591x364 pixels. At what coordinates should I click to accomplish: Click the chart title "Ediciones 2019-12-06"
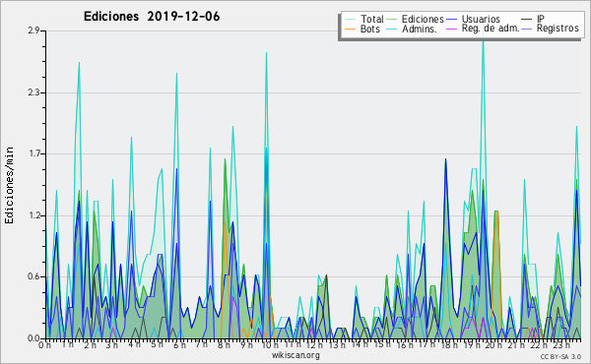click(x=152, y=17)
